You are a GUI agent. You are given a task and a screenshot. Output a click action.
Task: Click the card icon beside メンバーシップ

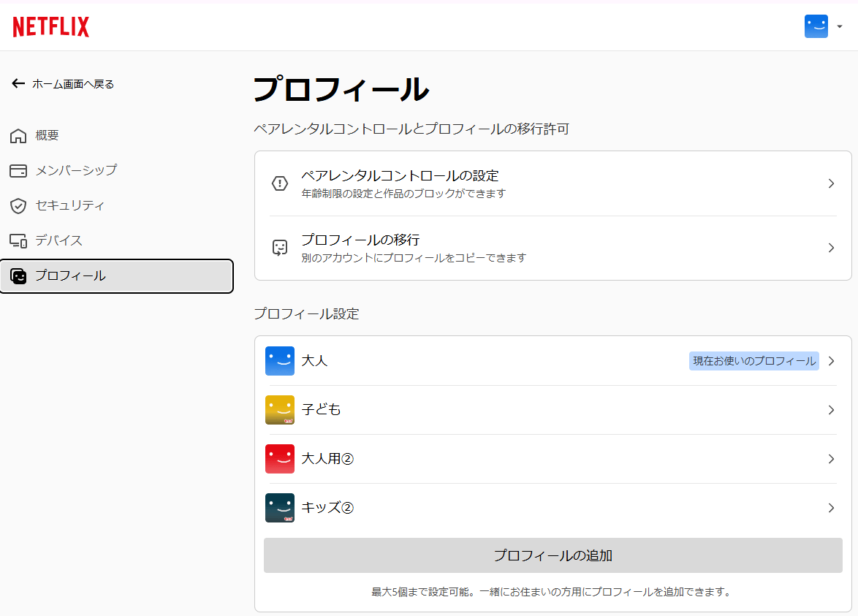tap(18, 171)
